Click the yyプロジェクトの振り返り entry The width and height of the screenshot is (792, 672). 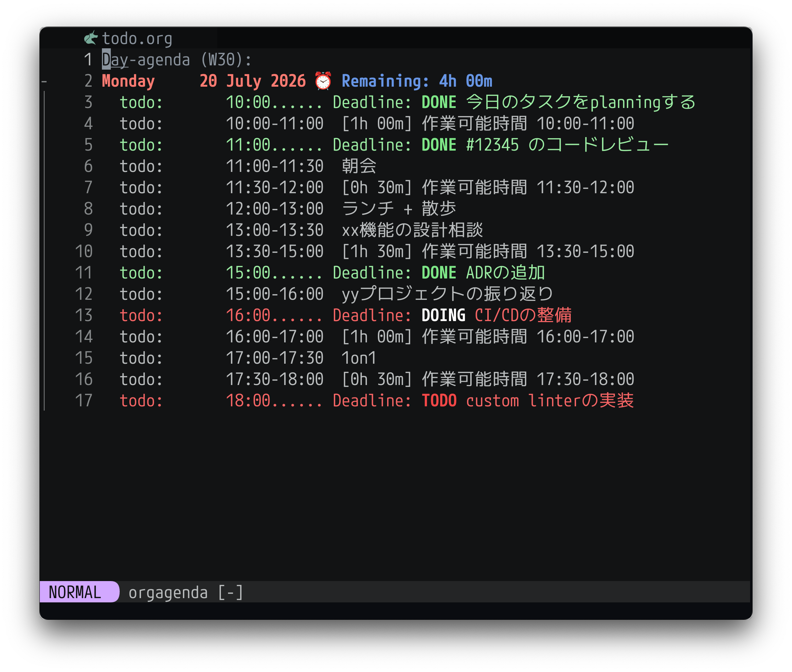[x=337, y=294]
